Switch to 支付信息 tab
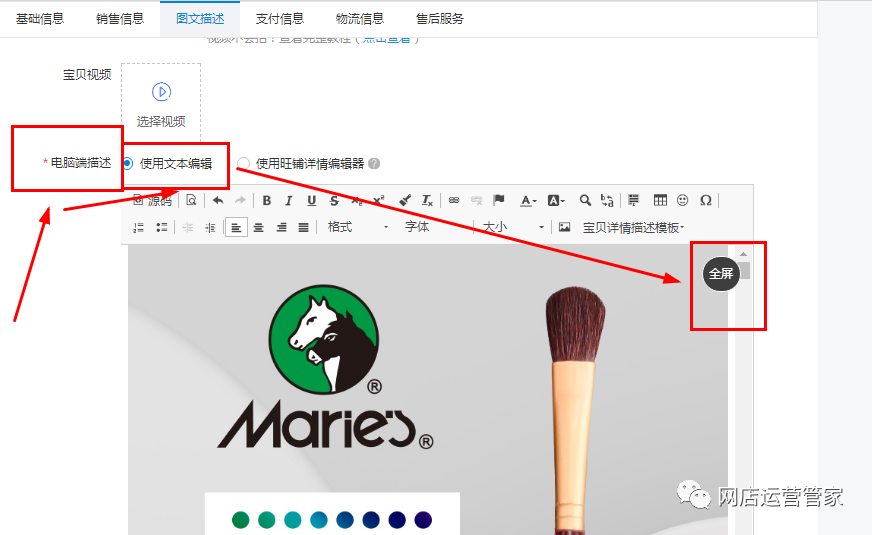Viewport: 872px width, 535px height. (280, 19)
